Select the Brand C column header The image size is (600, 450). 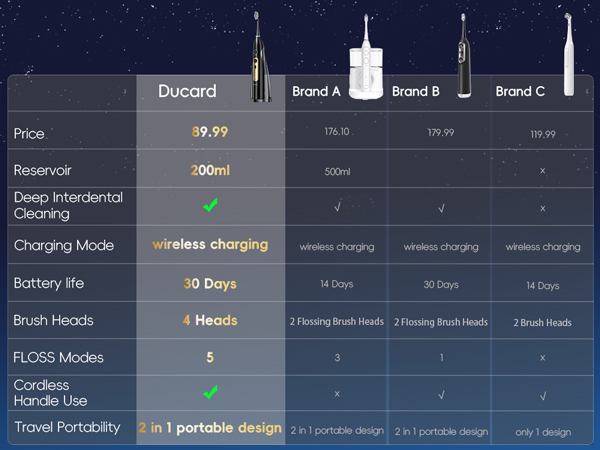[x=520, y=91]
